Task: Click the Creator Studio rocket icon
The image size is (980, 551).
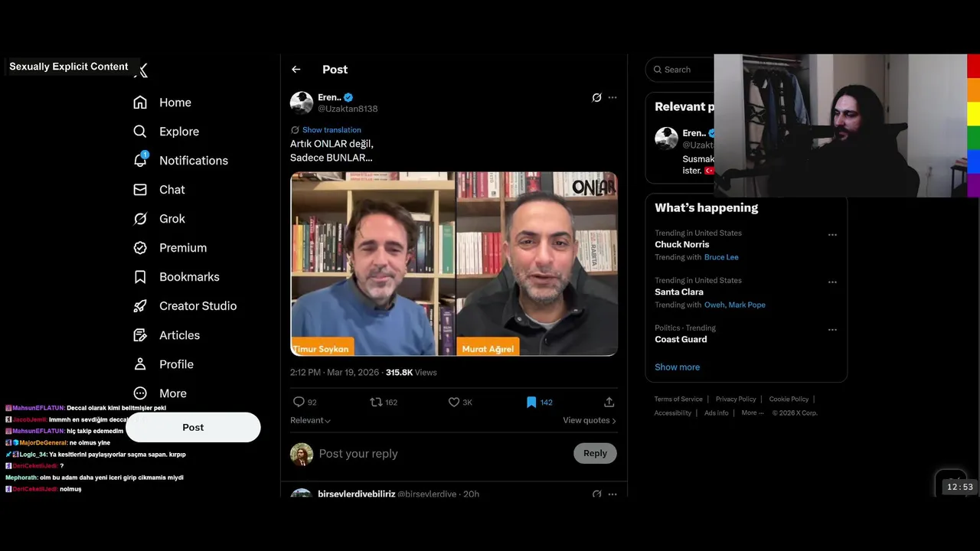Action: pos(140,306)
